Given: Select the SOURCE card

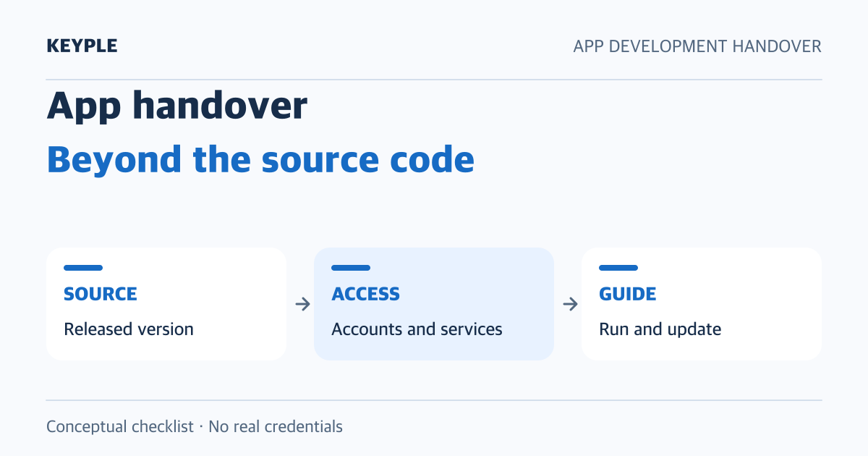Looking at the screenshot, I should pyautogui.click(x=166, y=304).
